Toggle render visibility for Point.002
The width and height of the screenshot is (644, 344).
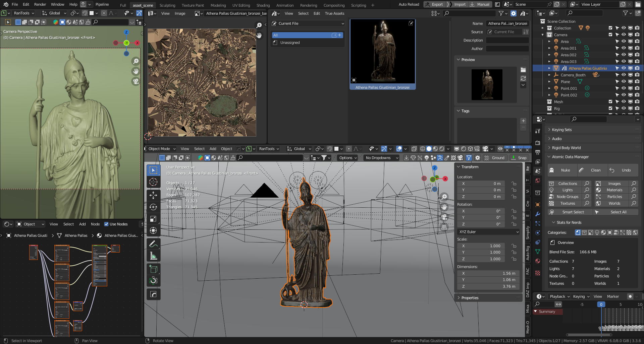637,95
